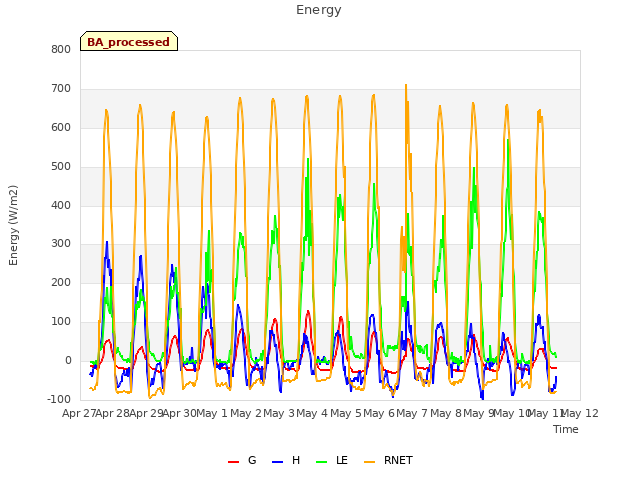Click the red G legend swatch
This screenshot has height=480, width=640.
click(233, 462)
